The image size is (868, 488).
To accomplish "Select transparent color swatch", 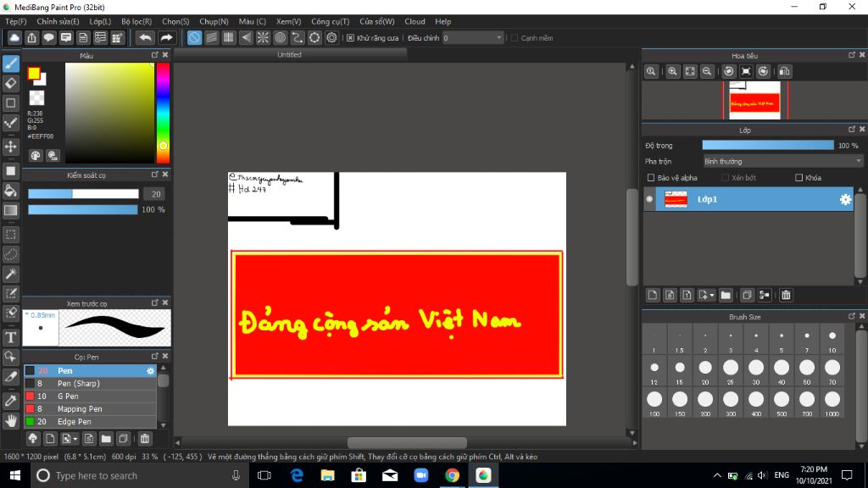I will coord(36,98).
